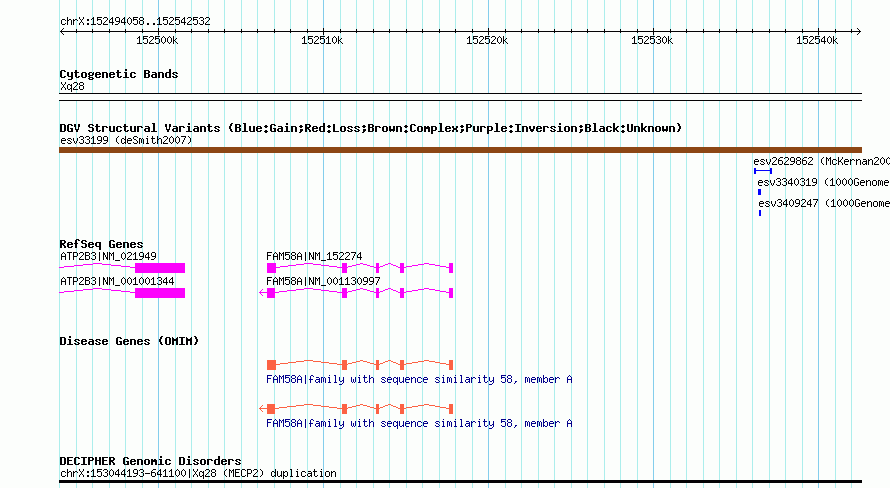This screenshot has height=488, width=890.
Task: Click the ATP2B3 NM_021949 magenta exon block
Action: pyautogui.click(x=160, y=268)
